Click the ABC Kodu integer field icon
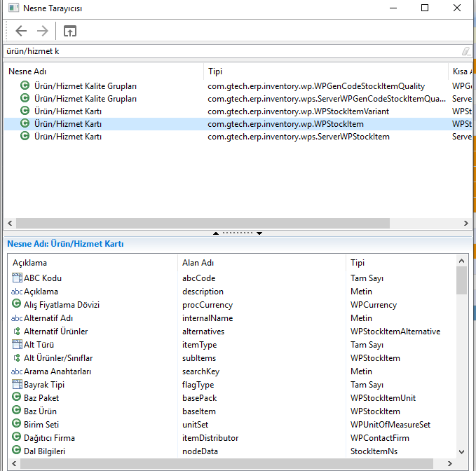This screenshot has height=471, width=476. (18, 278)
